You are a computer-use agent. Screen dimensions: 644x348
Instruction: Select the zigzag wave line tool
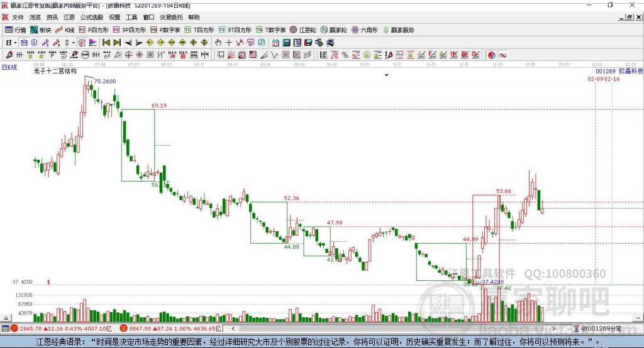tap(274, 55)
